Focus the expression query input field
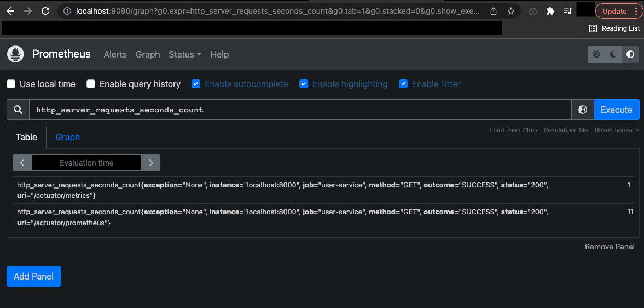 (300, 110)
